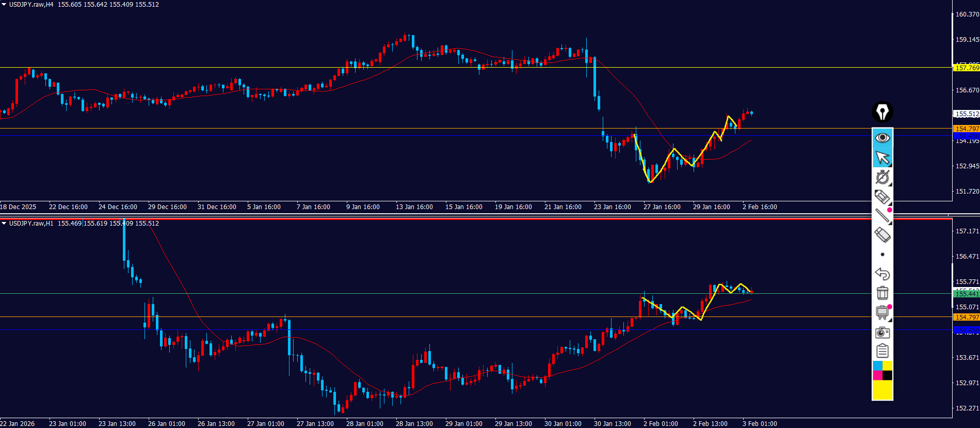This screenshot has height=428, width=980.
Task: Expand the USDJPY.raw,H1 chart title arrow
Action: click(x=4, y=224)
